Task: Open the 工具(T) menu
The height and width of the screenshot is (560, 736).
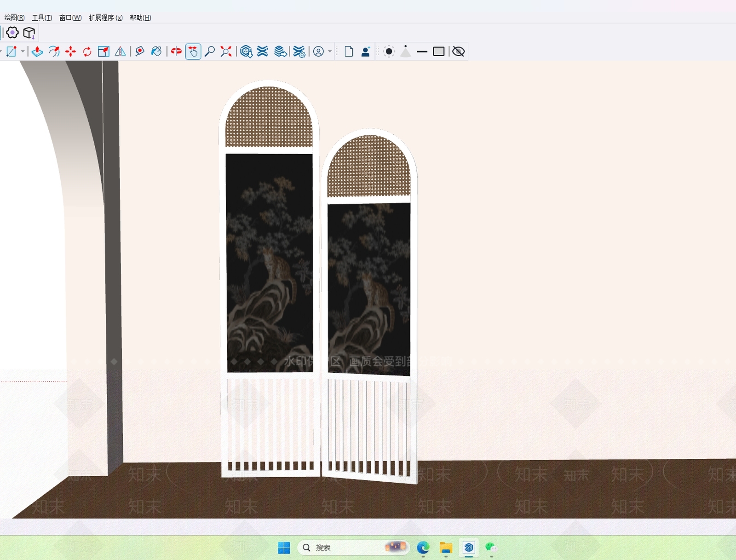Action: tap(42, 17)
